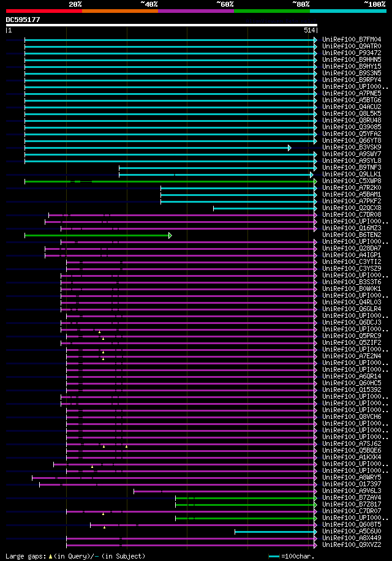Click the UniRef100_A9SYL8 hit name
This screenshot has width=392, height=561.
tap(352, 160)
